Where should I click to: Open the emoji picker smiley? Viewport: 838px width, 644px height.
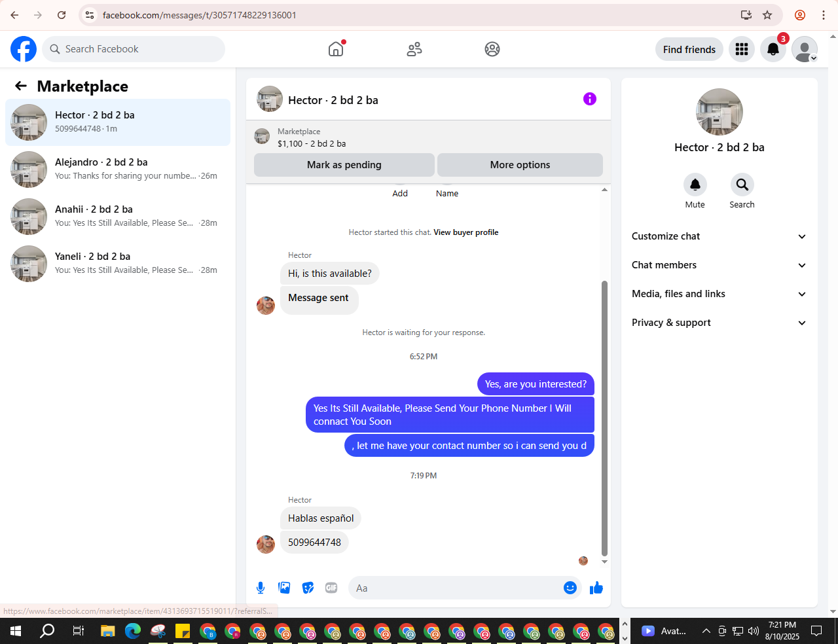570,588
